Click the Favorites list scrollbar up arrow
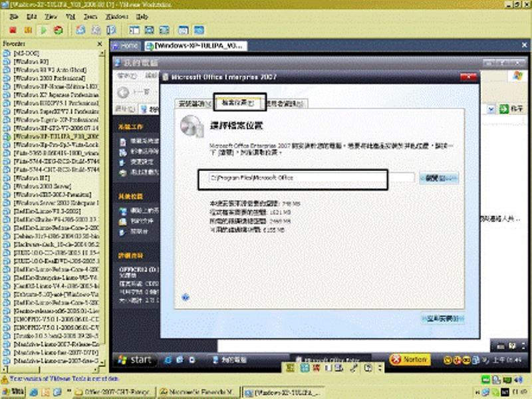The width and height of the screenshot is (532, 399). point(102,54)
